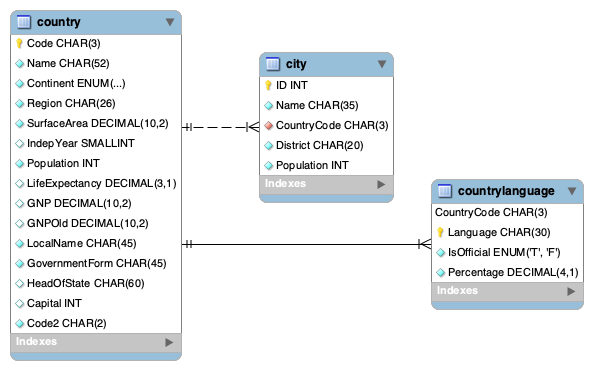Collapse the countrylanguage table with header arrow
The width and height of the screenshot is (593, 370).
572,191
